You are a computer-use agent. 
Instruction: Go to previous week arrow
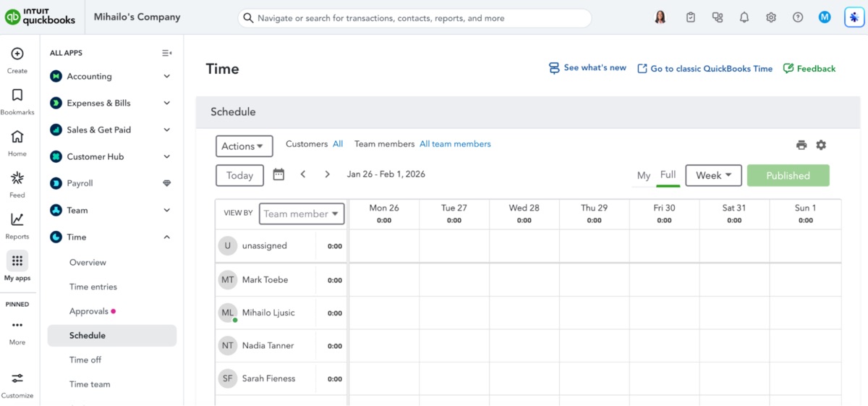click(303, 174)
